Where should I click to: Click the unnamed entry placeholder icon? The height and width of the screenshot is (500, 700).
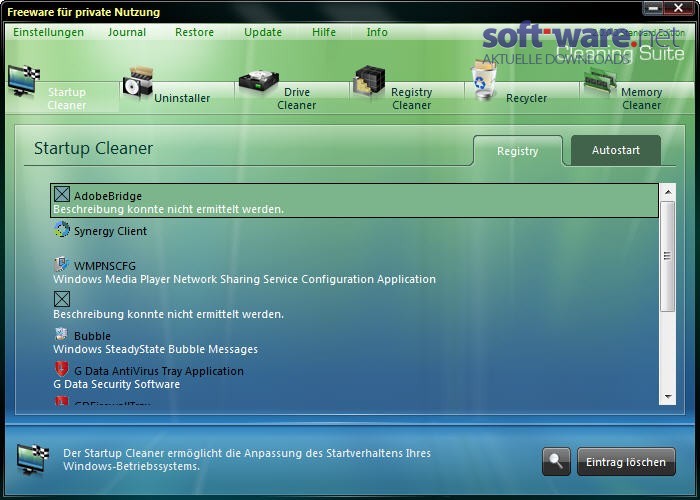62,299
